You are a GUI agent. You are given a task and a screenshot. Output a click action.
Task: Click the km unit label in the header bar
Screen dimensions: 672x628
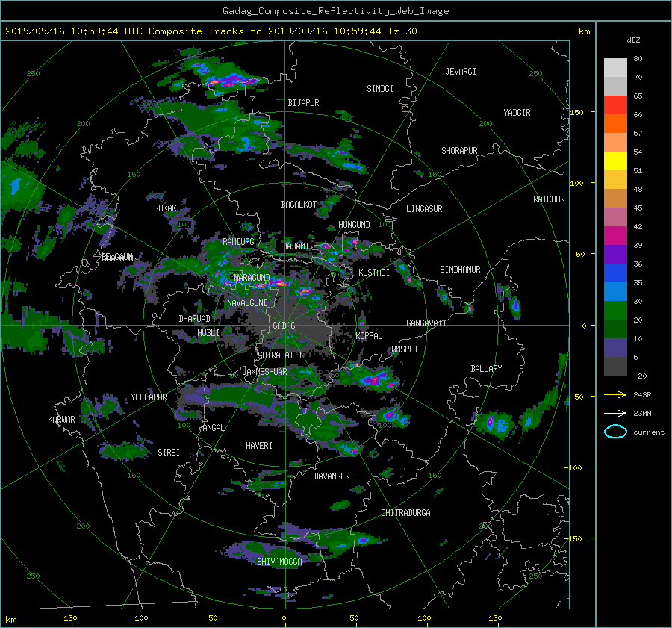(x=584, y=31)
